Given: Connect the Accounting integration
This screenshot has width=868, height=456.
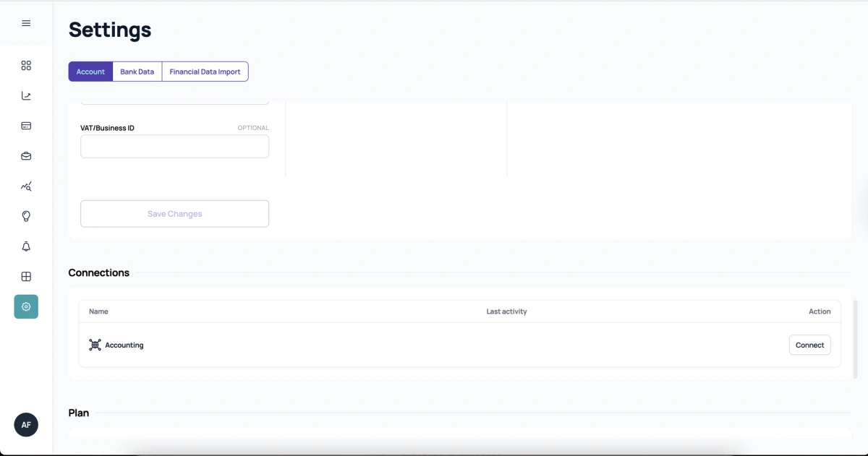Looking at the screenshot, I should (809, 345).
